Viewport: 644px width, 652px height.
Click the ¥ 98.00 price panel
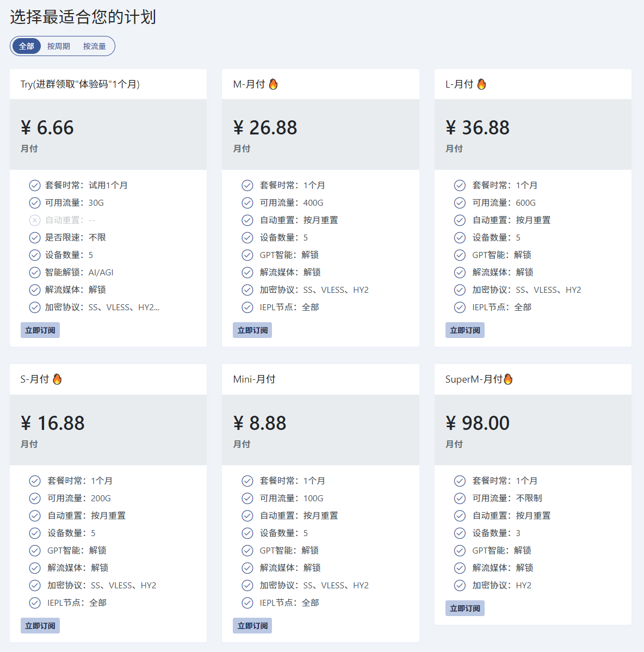click(x=533, y=430)
